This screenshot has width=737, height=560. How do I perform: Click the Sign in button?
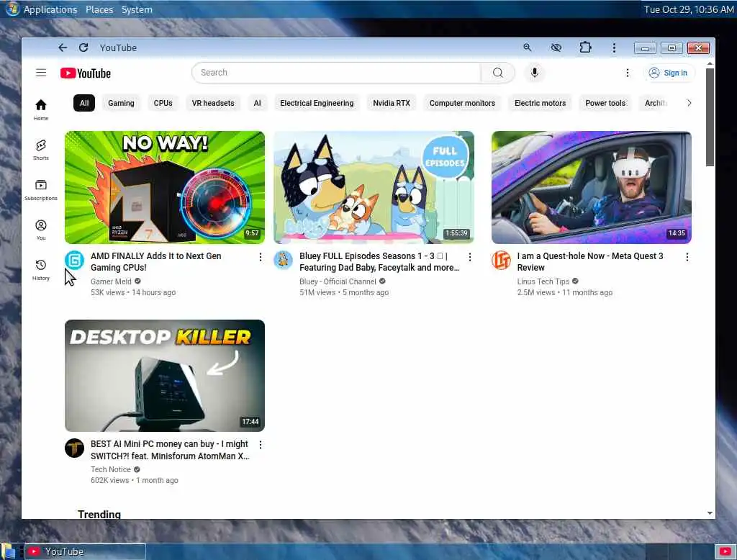(669, 73)
